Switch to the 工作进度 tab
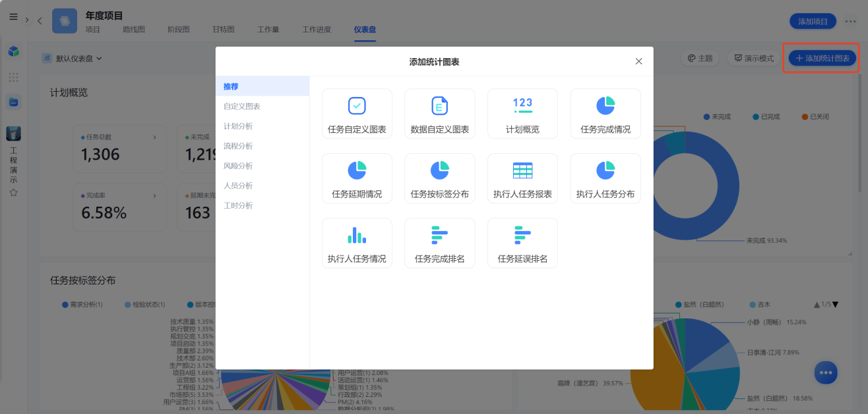Screen dimensions: 868x414 tap(317, 30)
